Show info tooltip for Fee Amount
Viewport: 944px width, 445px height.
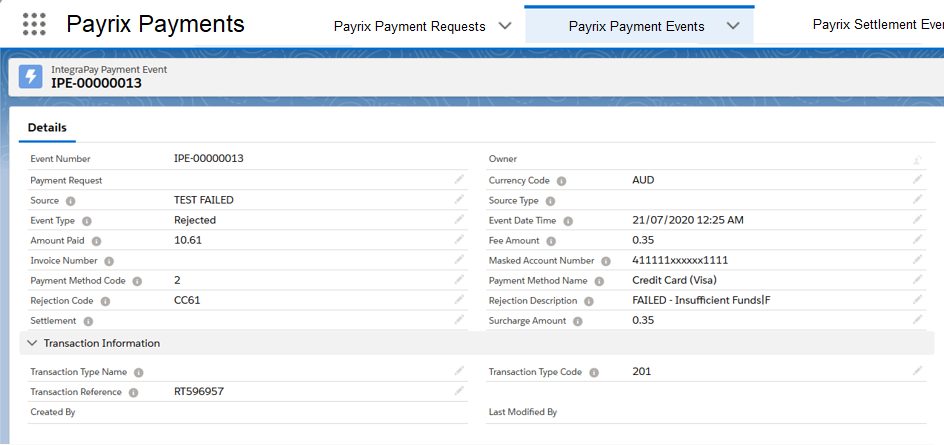pyautogui.click(x=550, y=241)
